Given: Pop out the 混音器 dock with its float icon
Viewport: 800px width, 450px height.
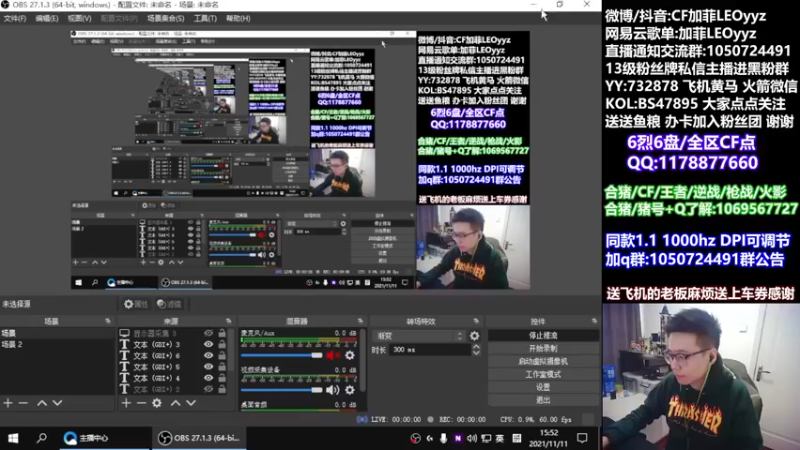Looking at the screenshot, I should point(360,321).
